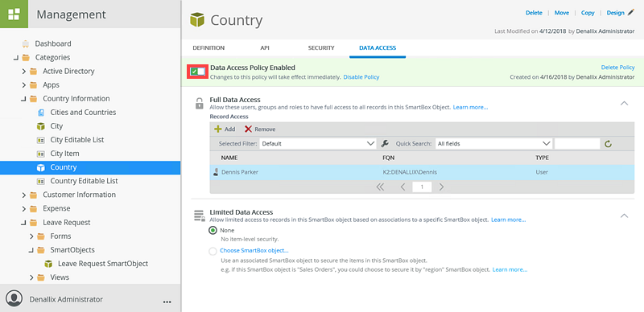Select the Dennis Parker user row
Screen dimensions: 644x312
pyautogui.click(x=422, y=172)
